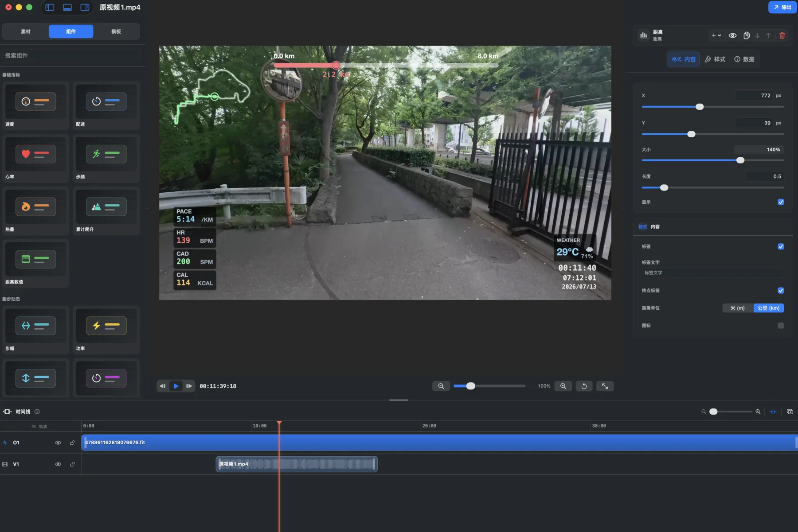The height and width of the screenshot is (532, 798).
Task: Duplicate the 距离 component
Action: [x=747, y=35]
